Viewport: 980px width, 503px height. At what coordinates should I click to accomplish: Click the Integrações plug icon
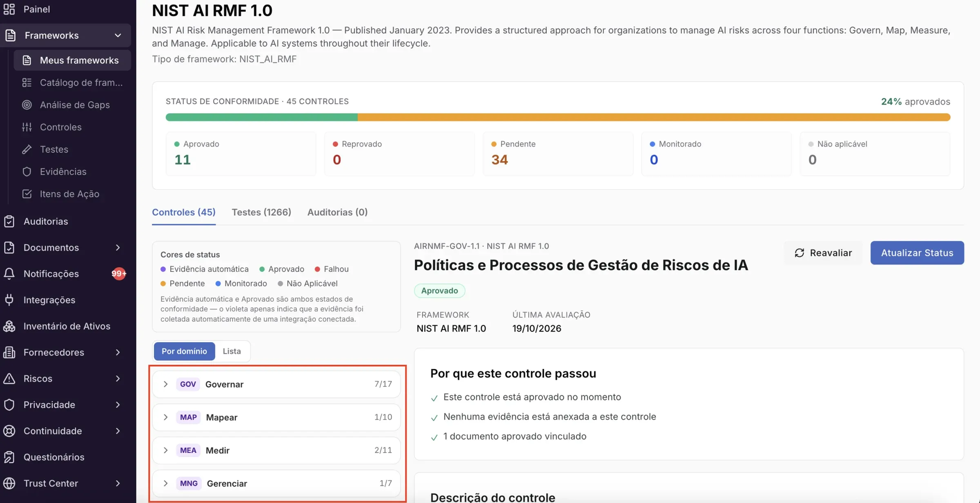click(x=9, y=300)
